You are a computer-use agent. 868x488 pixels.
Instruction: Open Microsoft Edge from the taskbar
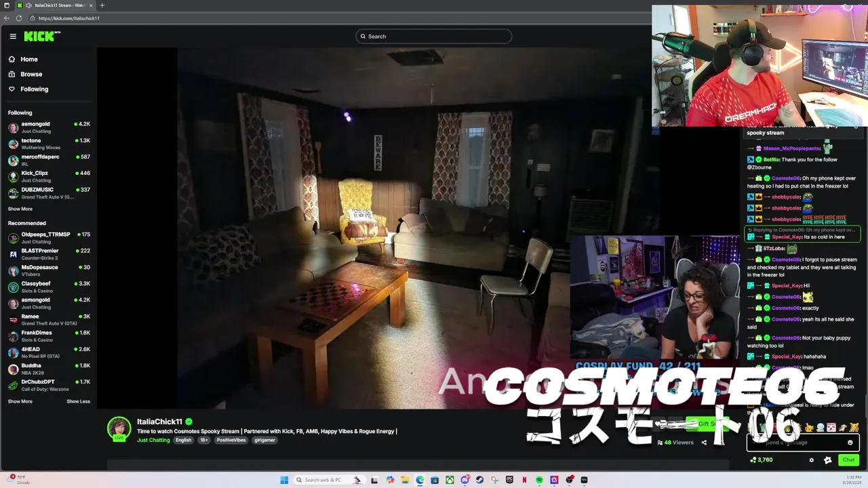coord(420,480)
